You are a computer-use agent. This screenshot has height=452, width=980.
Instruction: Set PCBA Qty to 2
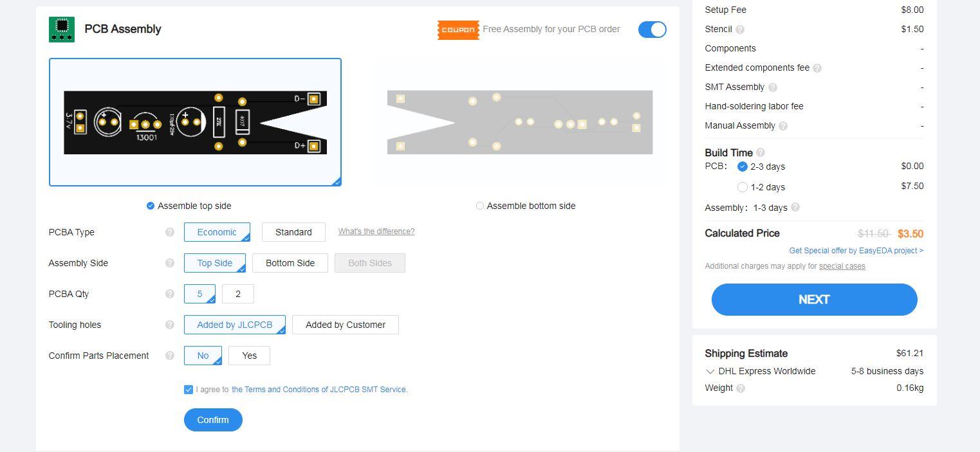pos(238,294)
